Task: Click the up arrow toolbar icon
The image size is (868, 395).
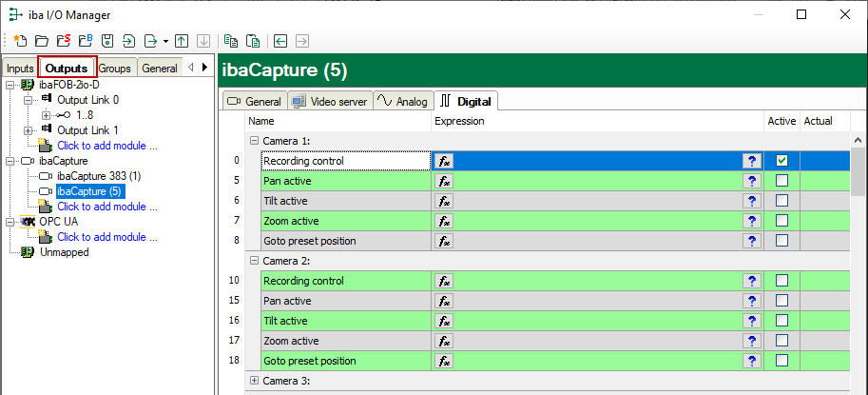Action: click(x=182, y=41)
